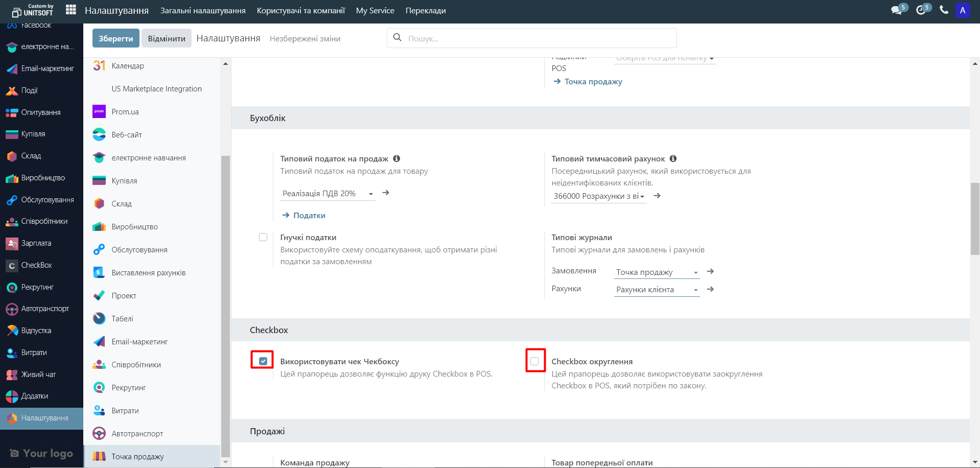Click arrow icon next to Замовлення journal
This screenshot has width=980, height=468.
(710, 271)
